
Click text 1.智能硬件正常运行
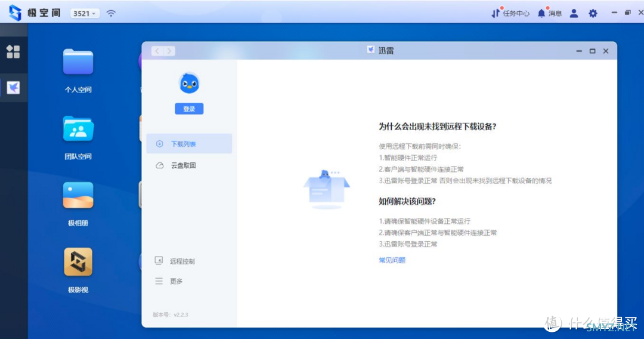pos(408,158)
